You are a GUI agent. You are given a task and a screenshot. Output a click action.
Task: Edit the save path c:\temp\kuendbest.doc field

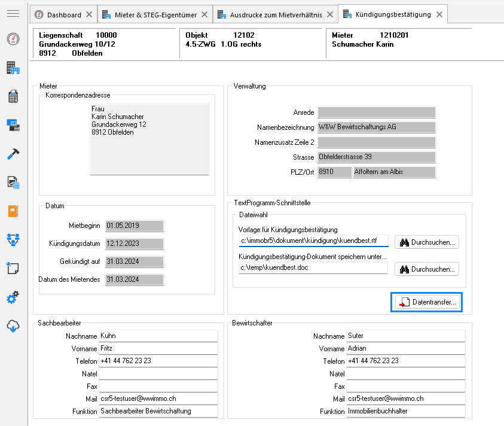click(x=313, y=267)
